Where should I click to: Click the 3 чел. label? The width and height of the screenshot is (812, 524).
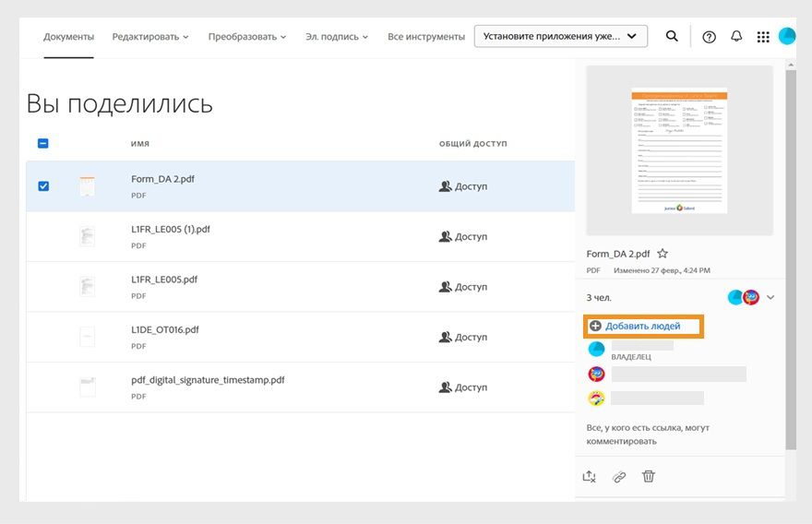click(599, 298)
